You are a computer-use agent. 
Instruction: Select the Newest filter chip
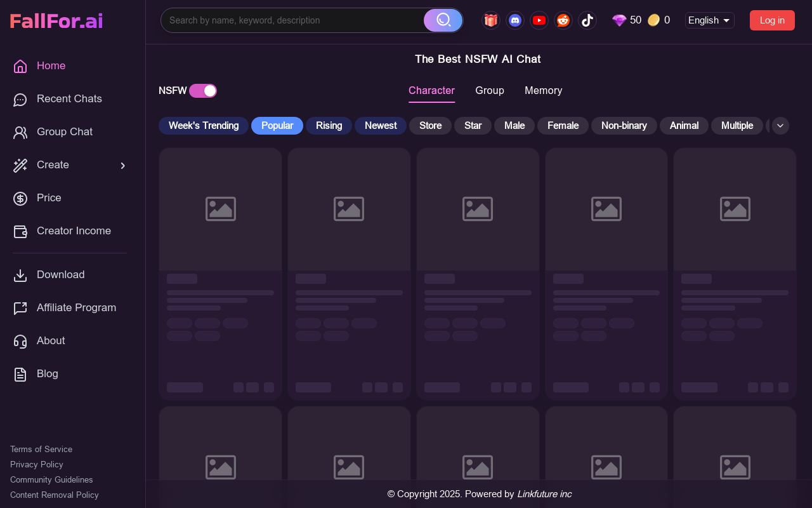(381, 126)
